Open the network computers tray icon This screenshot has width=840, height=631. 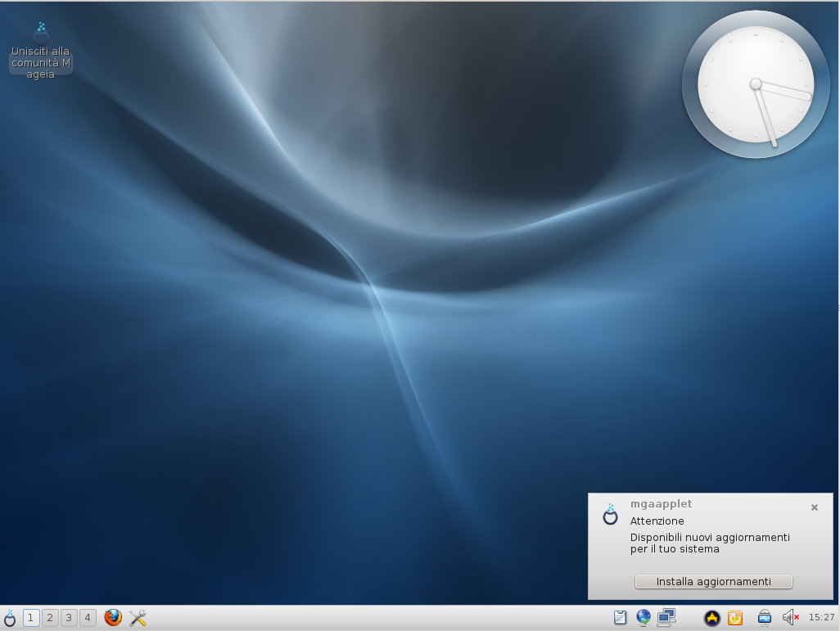pyautogui.click(x=666, y=618)
